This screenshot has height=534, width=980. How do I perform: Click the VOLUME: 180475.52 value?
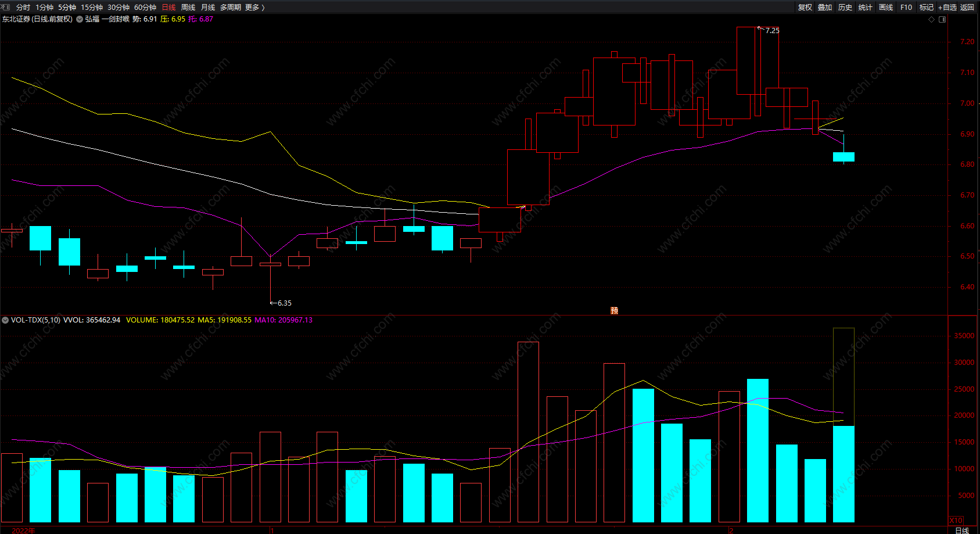pos(160,320)
